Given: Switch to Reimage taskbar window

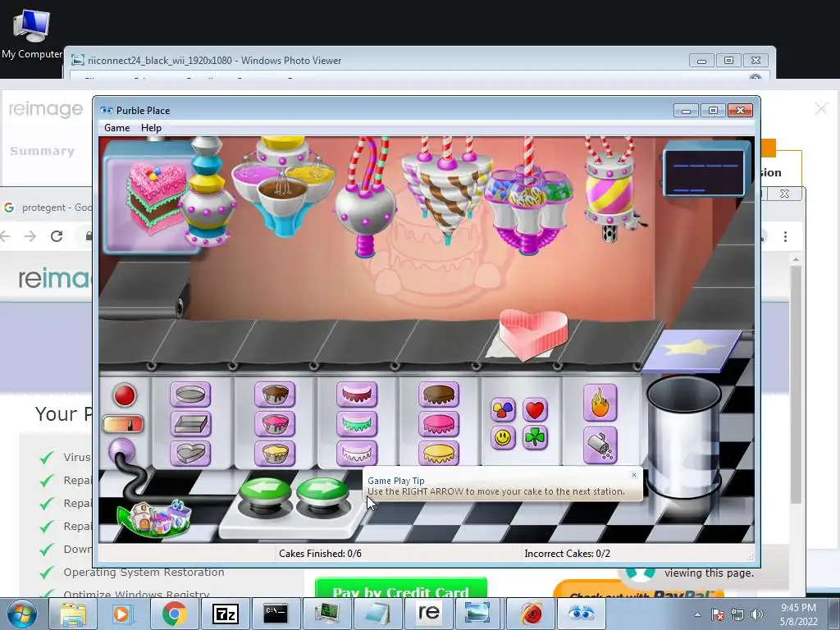Looking at the screenshot, I should 428,614.
